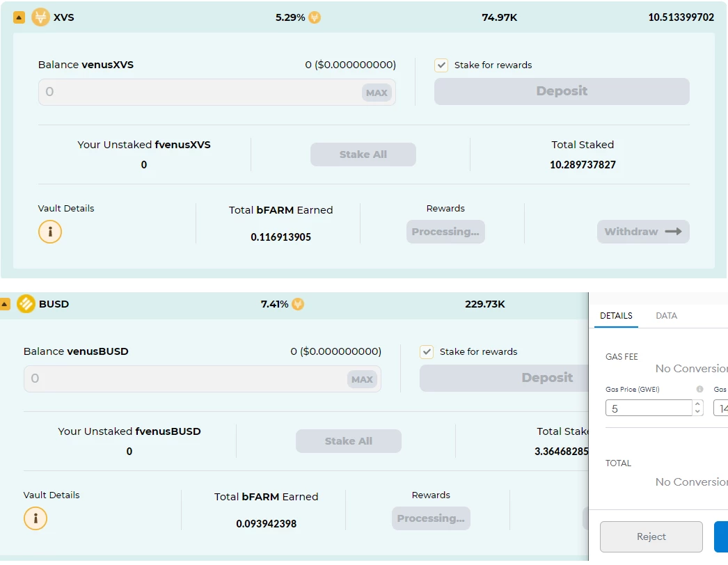Click Stake All for fvenusBUSD

pos(348,441)
